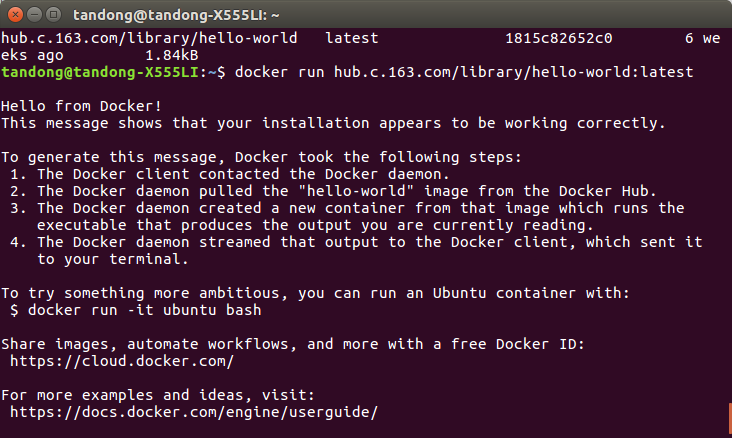Click step 3 about new container

347,217
